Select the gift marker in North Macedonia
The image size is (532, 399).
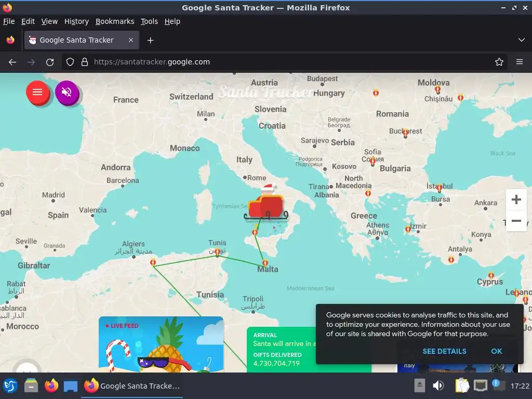[368, 194]
